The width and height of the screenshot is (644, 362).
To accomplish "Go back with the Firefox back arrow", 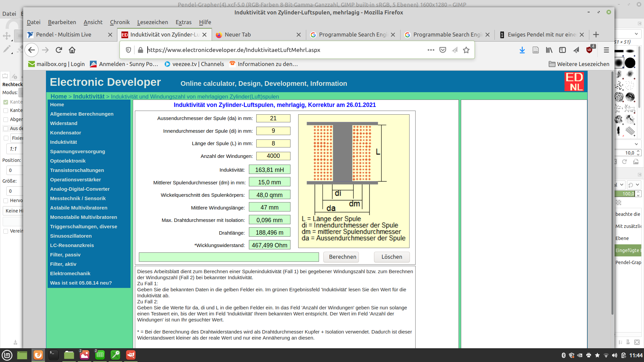I will pos(32,50).
